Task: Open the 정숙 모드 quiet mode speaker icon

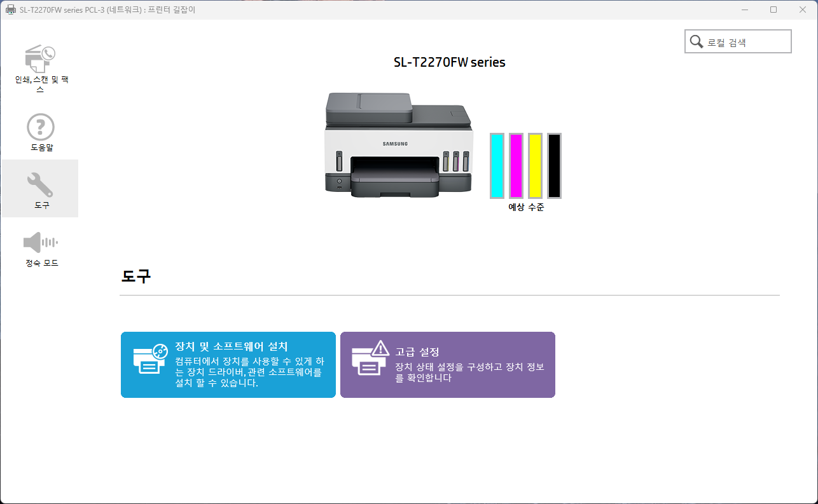Action: 41,242
